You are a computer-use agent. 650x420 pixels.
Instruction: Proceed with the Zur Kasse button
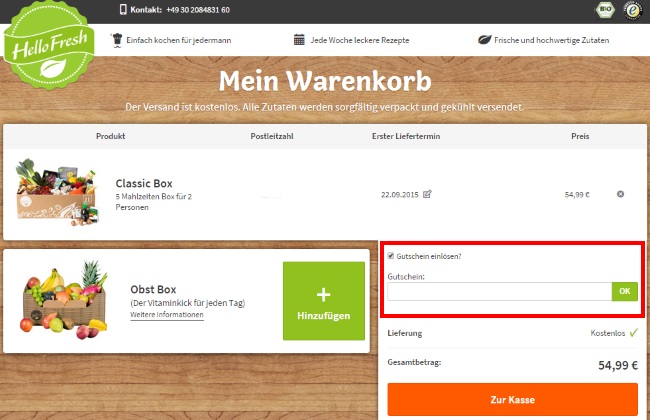pyautogui.click(x=513, y=399)
